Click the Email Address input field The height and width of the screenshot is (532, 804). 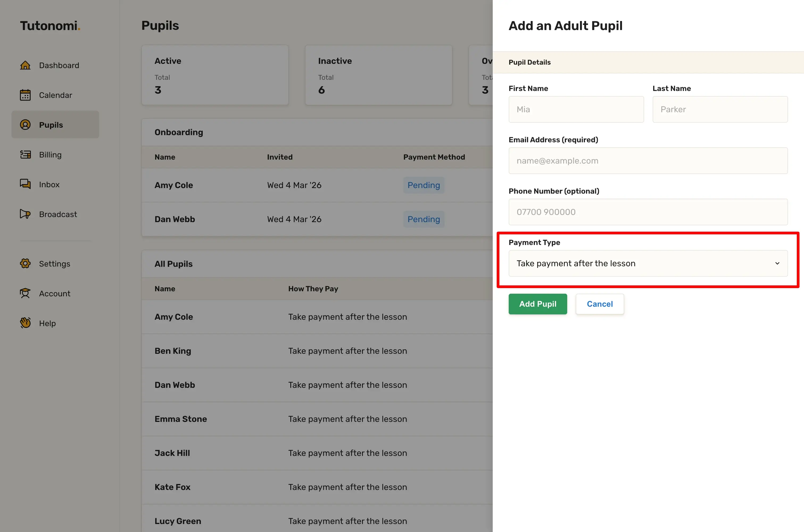648,161
